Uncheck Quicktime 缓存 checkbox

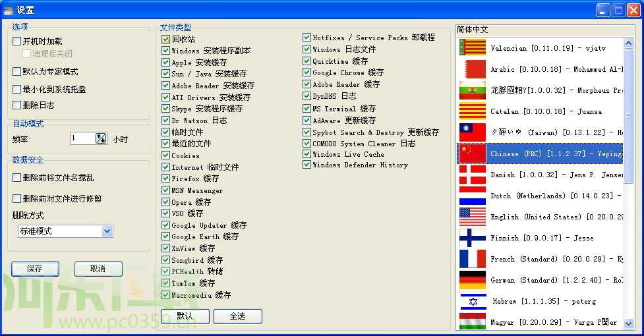pyautogui.click(x=307, y=61)
